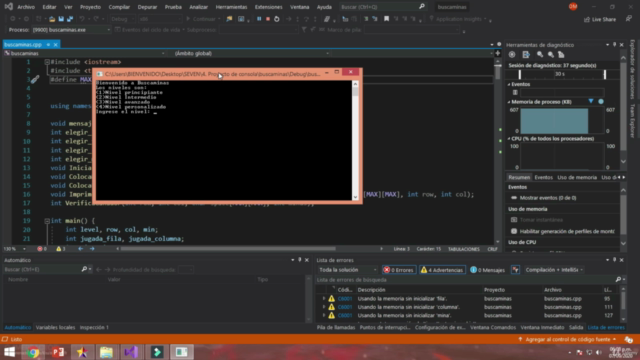640x360 pixels.
Task: Open the x86 platform dropdown
Action: pyautogui.click(x=160, y=19)
